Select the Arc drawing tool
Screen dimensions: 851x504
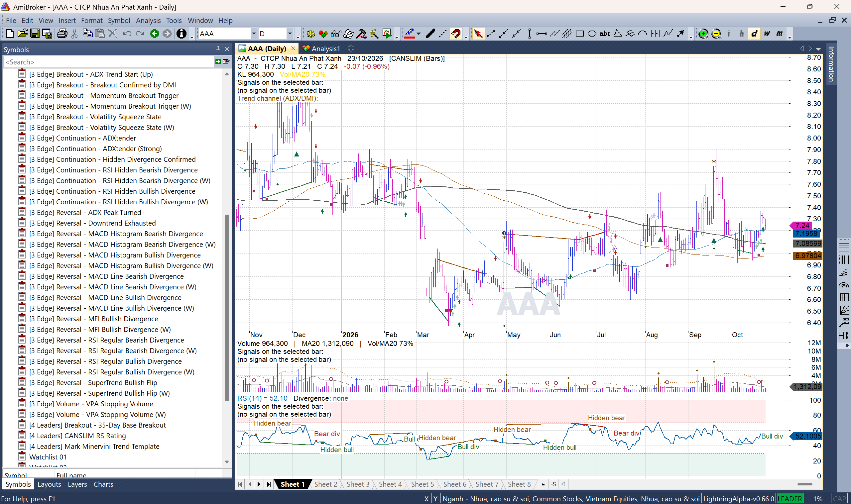643,34
